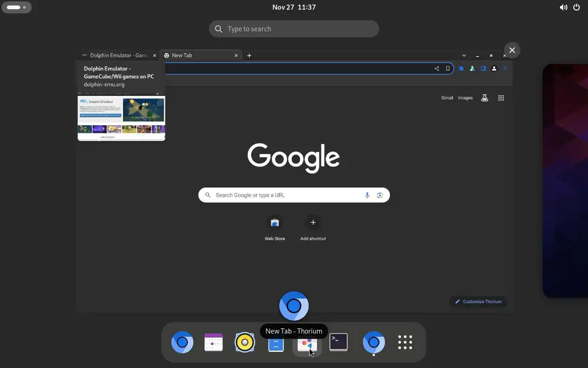Close the New Tab tab
Viewport: 588px width, 368px height.
[x=236, y=55]
